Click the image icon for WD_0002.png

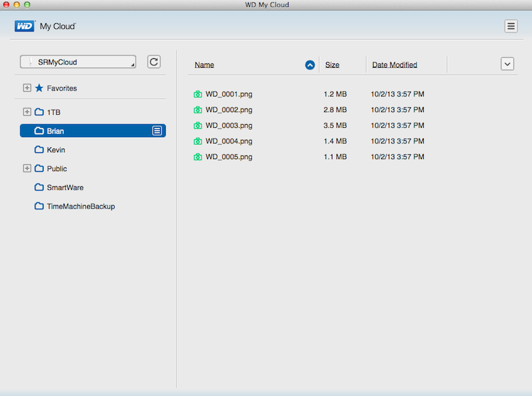[x=198, y=110]
